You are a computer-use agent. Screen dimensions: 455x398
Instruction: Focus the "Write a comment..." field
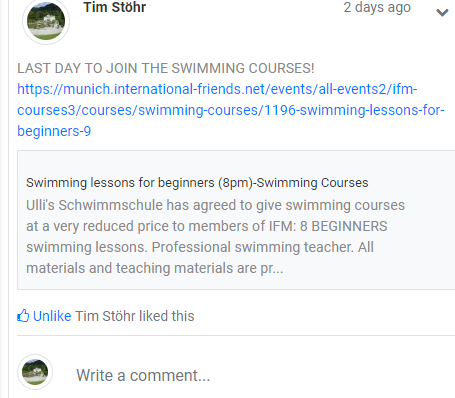pyautogui.click(x=143, y=375)
